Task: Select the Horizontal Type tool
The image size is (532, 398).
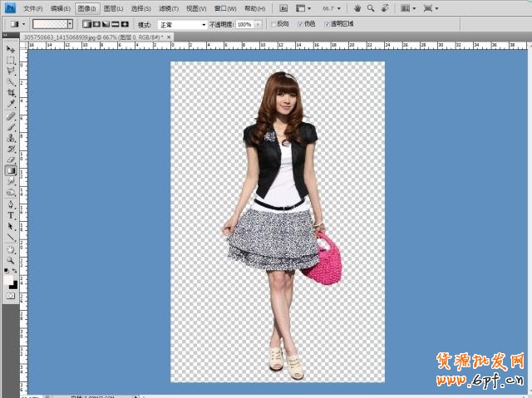Action: pos(11,215)
